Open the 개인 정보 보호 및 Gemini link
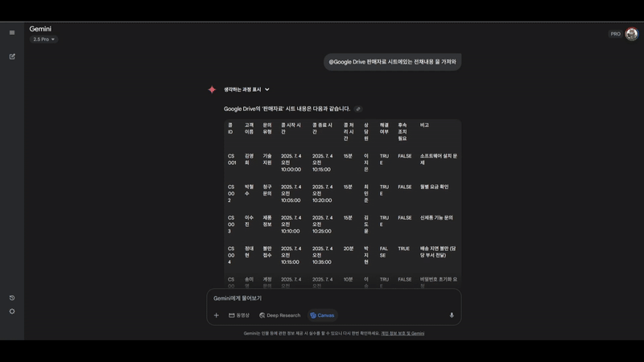The height and width of the screenshot is (362, 644). pyautogui.click(x=402, y=333)
